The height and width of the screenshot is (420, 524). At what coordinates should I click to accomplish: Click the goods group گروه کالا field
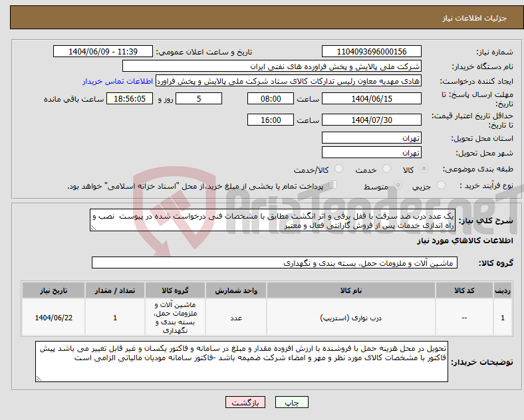pos(275,262)
